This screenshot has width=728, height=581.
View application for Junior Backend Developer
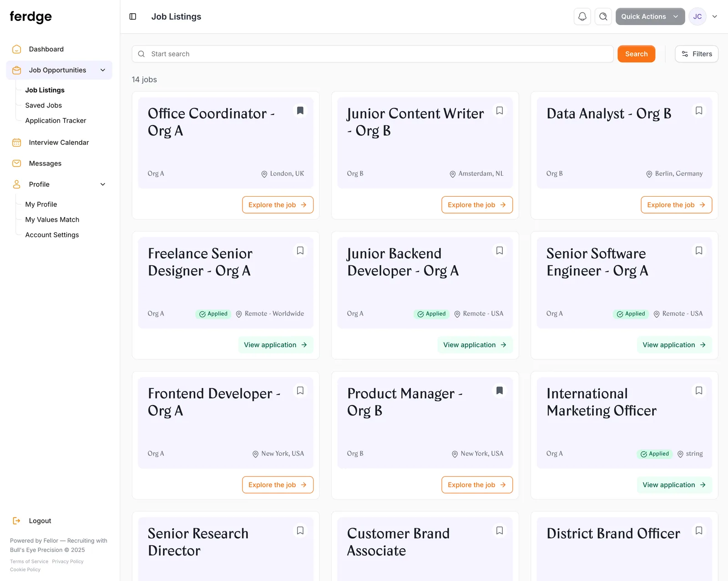coord(475,345)
